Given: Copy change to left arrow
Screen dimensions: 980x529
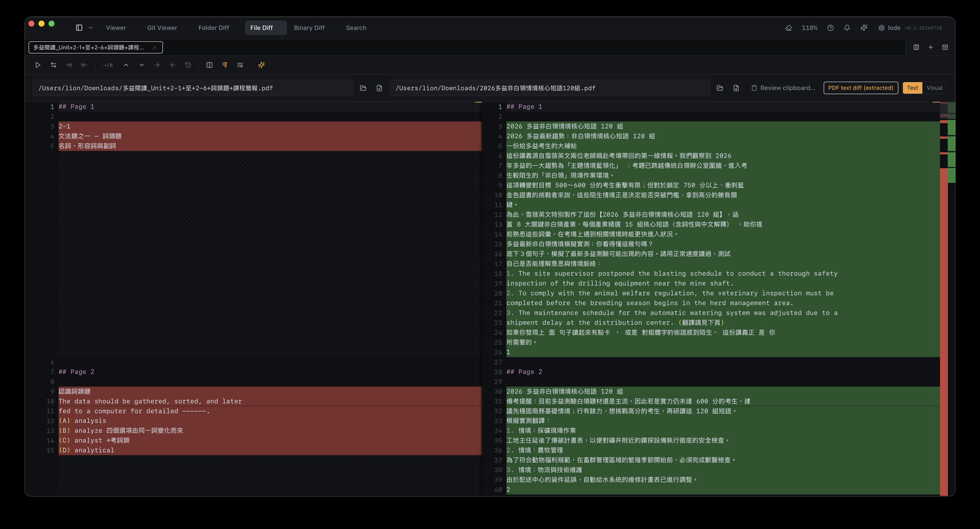Looking at the screenshot, I should point(173,65).
